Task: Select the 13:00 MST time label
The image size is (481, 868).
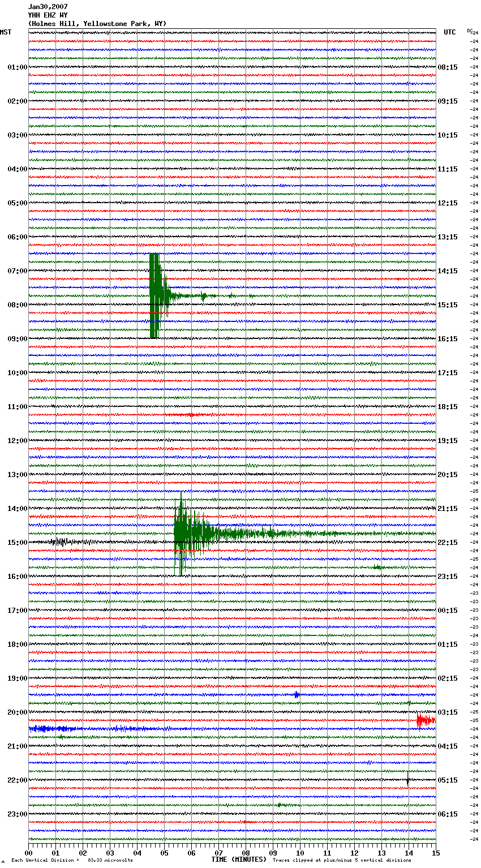Action: pos(18,475)
